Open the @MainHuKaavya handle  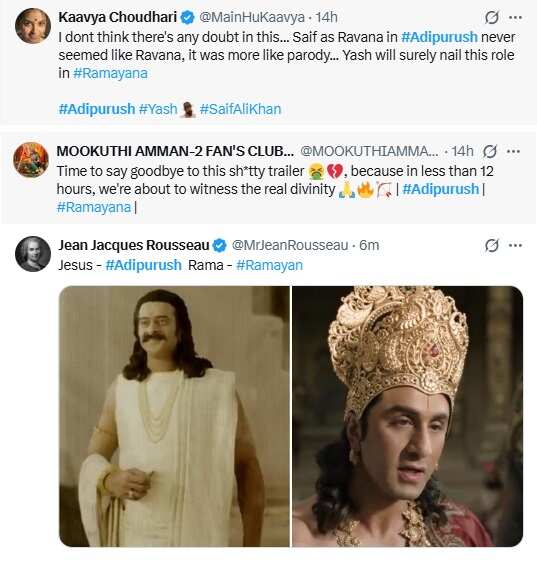pos(252,17)
